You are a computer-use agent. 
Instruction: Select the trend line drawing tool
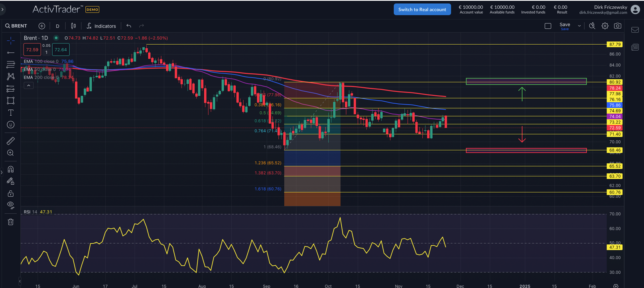(11, 53)
